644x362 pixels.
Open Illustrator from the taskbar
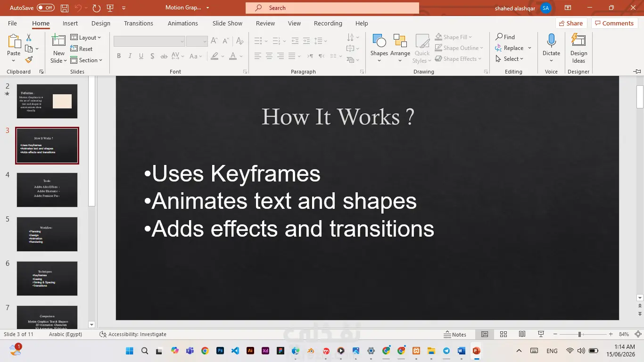point(250,351)
